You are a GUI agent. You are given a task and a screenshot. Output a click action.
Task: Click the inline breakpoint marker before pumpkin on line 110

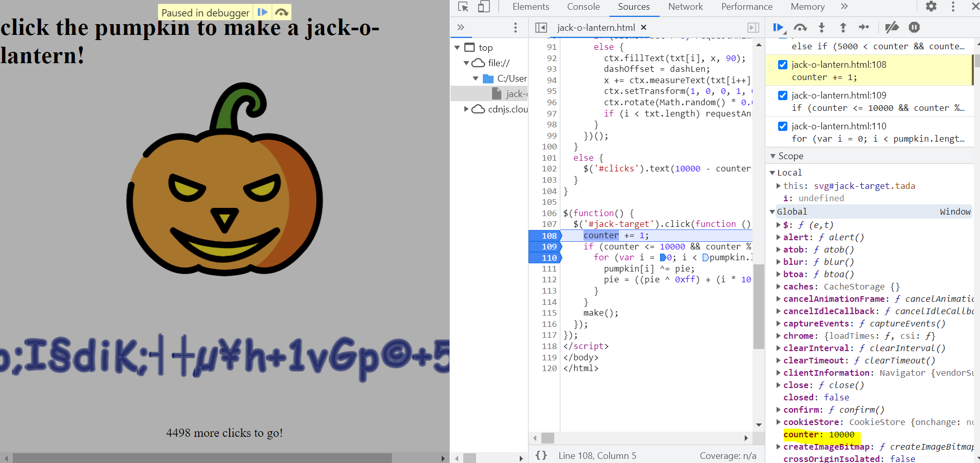tap(705, 258)
